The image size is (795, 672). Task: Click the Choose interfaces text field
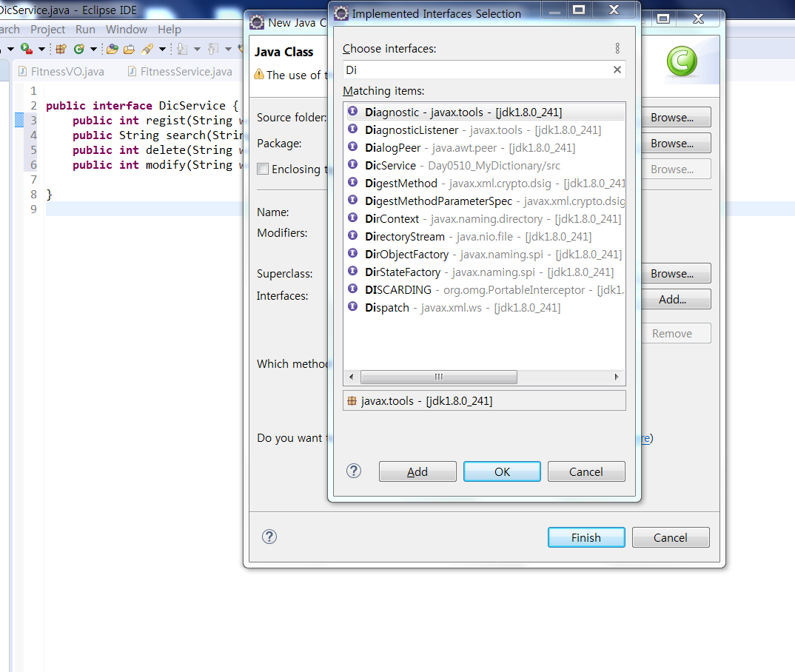[477, 70]
